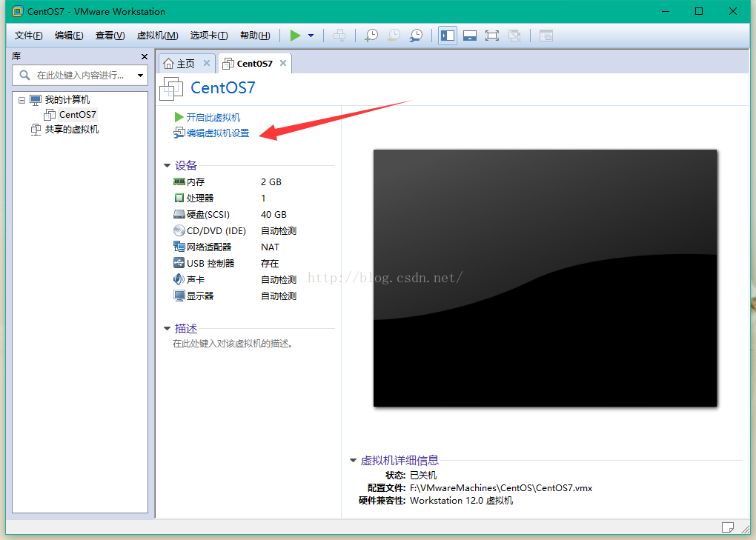756x540 pixels.
Task: Click the Unity mode toolbar icon
Action: 514,35
